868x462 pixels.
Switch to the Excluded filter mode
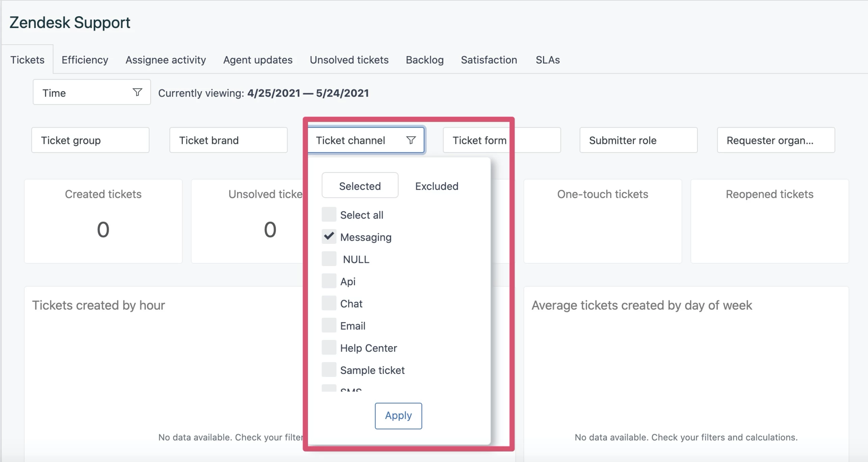click(x=436, y=186)
